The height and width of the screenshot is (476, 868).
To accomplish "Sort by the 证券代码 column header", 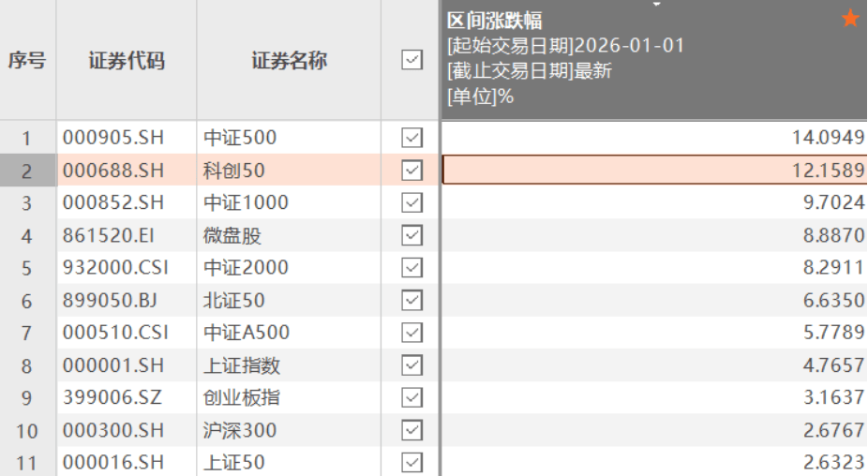I will click(x=127, y=61).
